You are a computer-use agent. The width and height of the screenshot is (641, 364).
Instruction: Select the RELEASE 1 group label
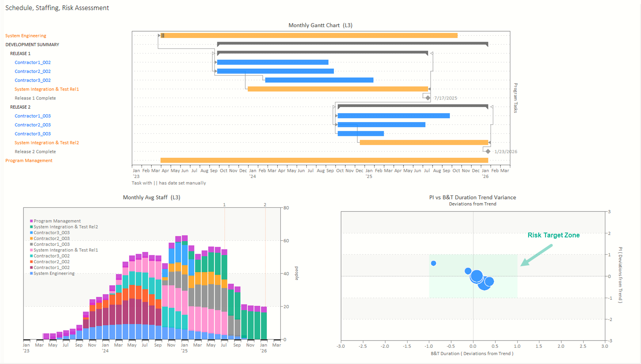(20, 53)
